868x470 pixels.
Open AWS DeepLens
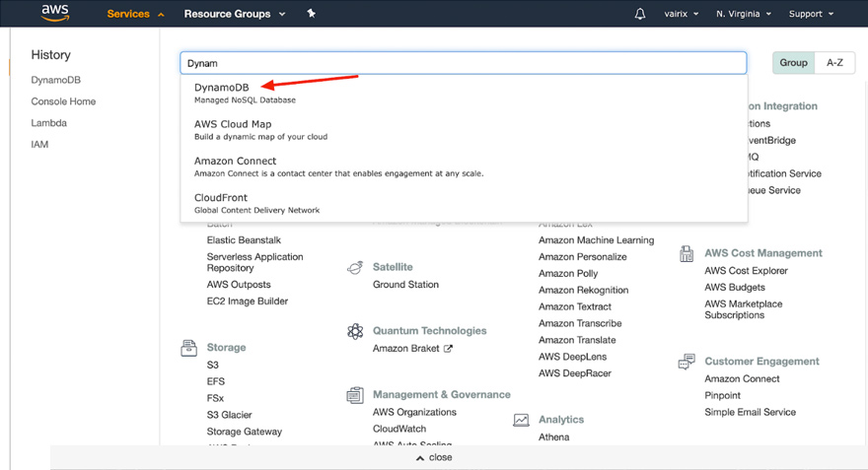(x=572, y=357)
